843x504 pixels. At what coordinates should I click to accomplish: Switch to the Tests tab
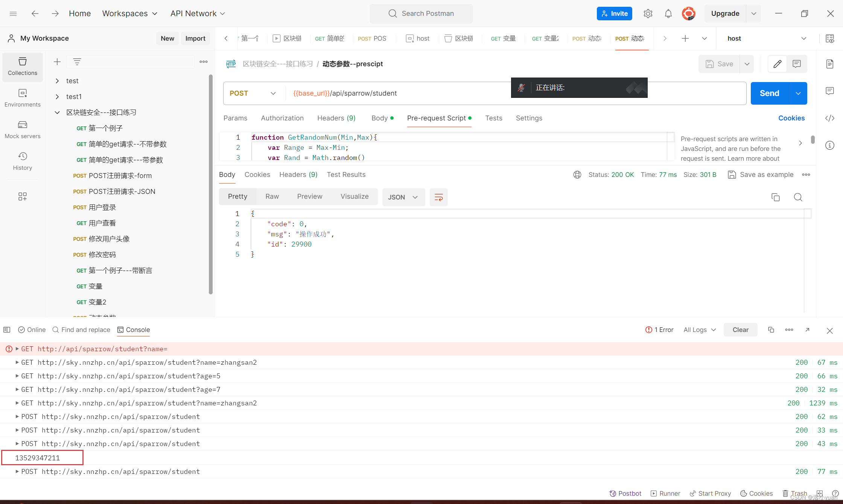493,118
